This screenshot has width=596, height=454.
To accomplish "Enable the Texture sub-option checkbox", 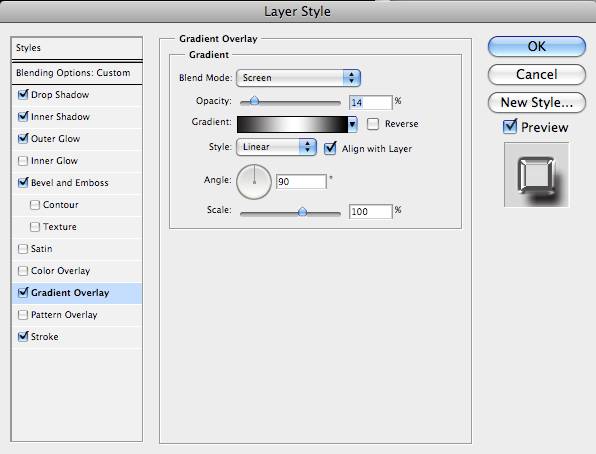I will [x=35, y=227].
